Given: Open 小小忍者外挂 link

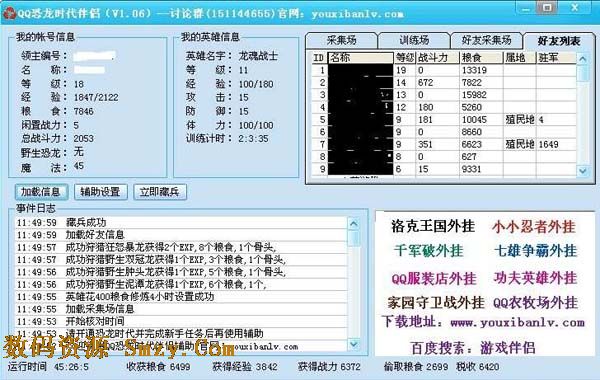Looking at the screenshot, I should click(x=534, y=227).
